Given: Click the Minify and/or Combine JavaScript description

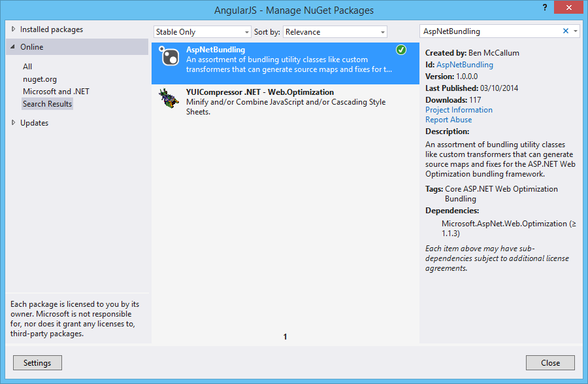Looking at the screenshot, I should pos(286,107).
